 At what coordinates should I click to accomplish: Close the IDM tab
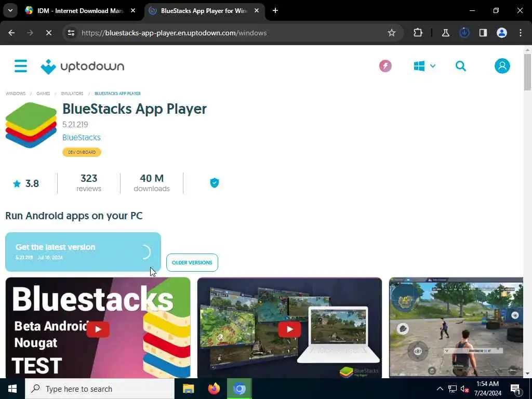click(133, 10)
